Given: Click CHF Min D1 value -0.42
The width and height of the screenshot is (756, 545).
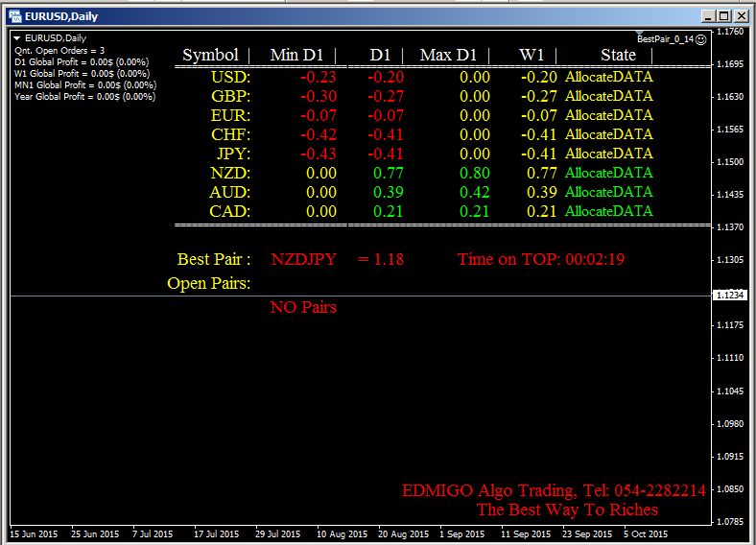Looking at the screenshot, I should (x=319, y=134).
